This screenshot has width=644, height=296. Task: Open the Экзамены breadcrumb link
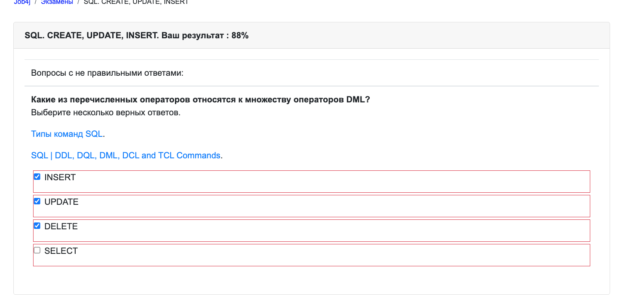(x=56, y=2)
